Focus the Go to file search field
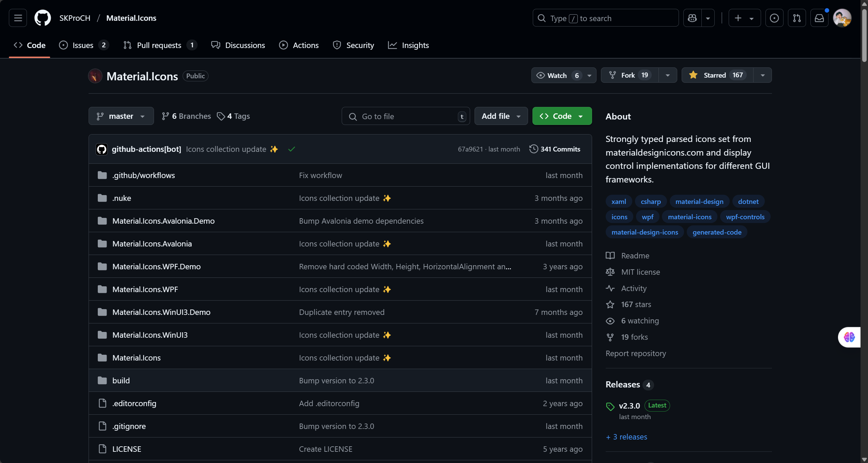 [405, 116]
